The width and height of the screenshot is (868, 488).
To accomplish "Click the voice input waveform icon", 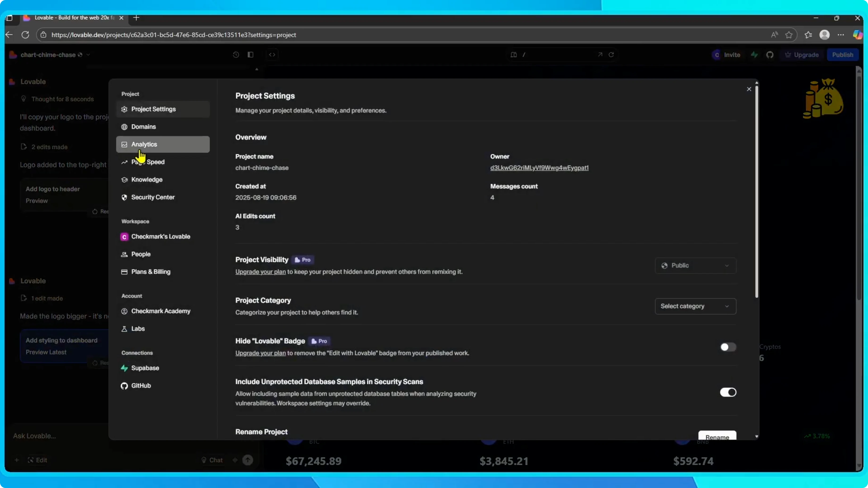I will [235, 460].
